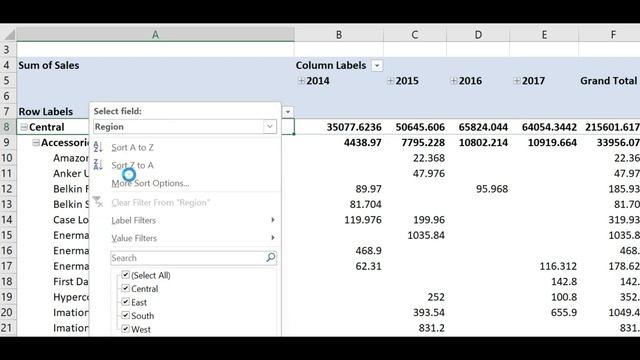Select column E header
This screenshot has width=640, height=360.
click(544, 35)
